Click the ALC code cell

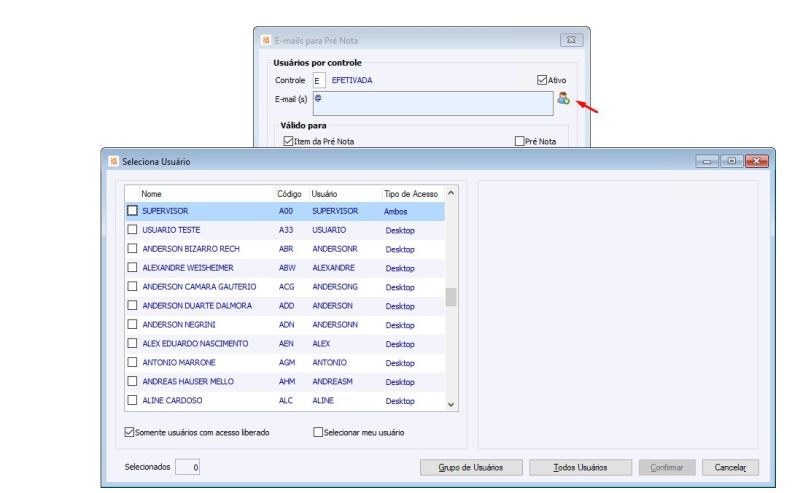tap(286, 400)
